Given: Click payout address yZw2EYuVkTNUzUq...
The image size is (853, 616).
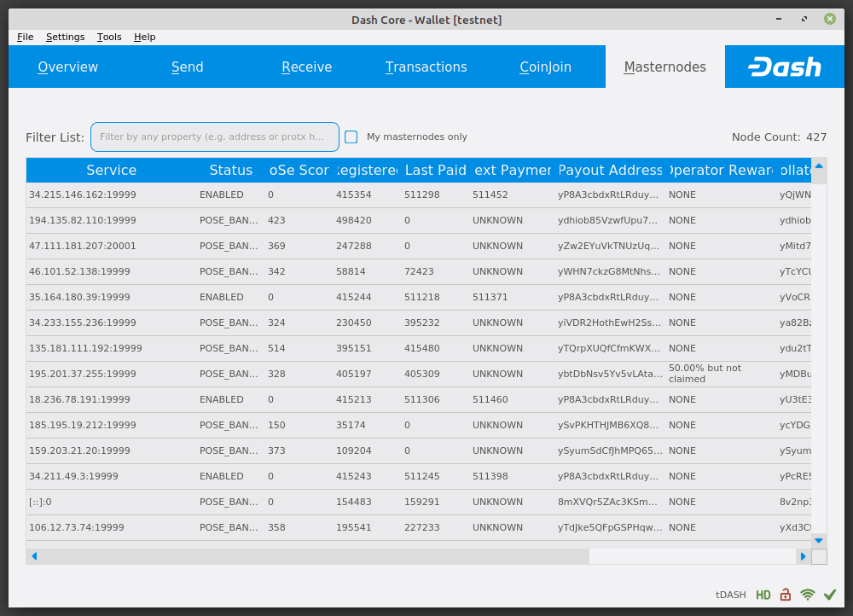Looking at the screenshot, I should (608, 246).
